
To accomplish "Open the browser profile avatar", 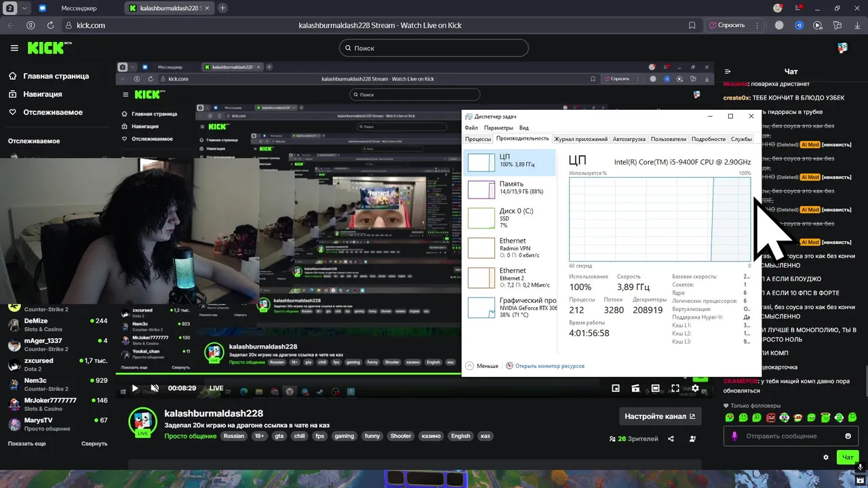I will coord(778,8).
